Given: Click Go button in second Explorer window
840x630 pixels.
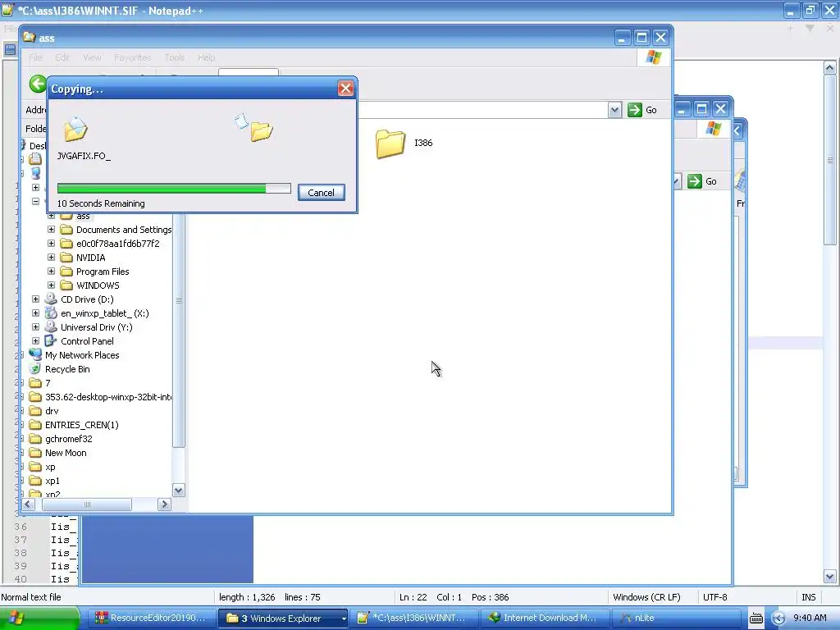Looking at the screenshot, I should click(x=702, y=181).
